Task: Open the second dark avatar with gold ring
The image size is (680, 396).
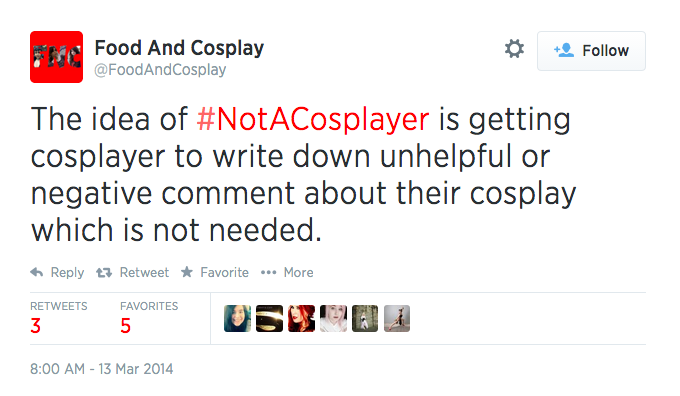Action: click(269, 318)
